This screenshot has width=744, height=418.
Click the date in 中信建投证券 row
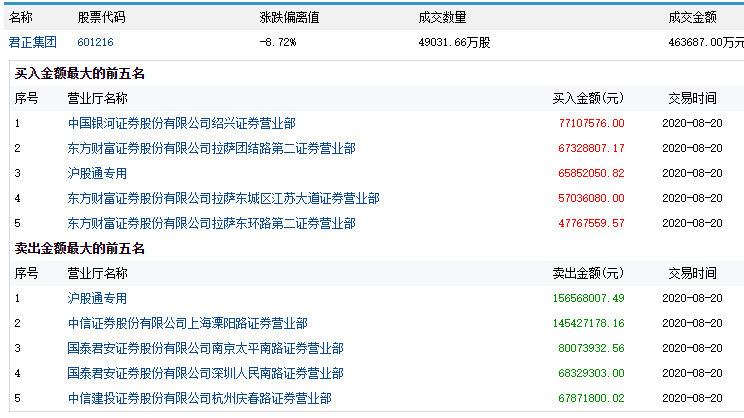point(692,399)
